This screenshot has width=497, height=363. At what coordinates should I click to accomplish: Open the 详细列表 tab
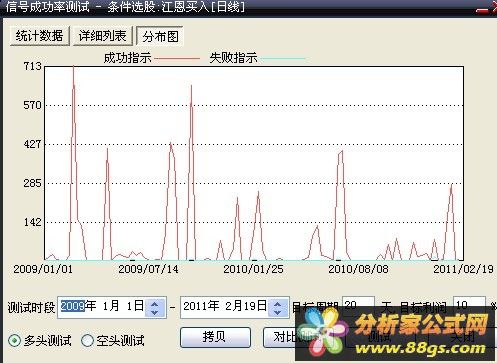103,36
